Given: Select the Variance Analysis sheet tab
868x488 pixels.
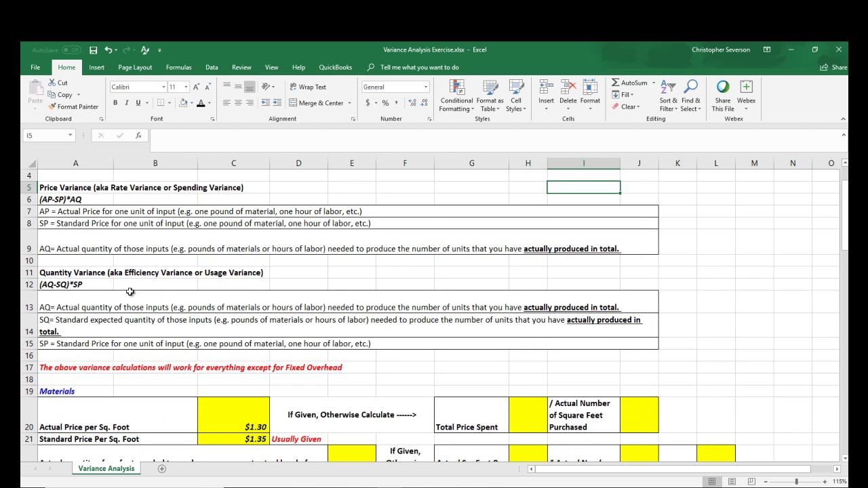Looking at the screenshot, I should click(106, 468).
